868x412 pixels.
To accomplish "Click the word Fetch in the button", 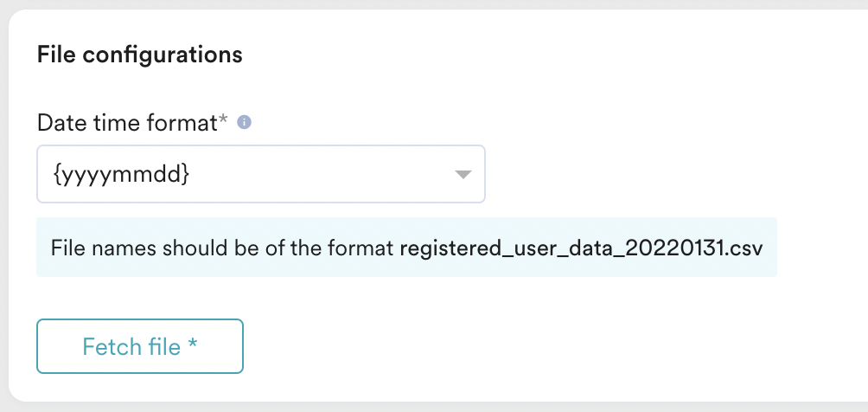I will [107, 346].
